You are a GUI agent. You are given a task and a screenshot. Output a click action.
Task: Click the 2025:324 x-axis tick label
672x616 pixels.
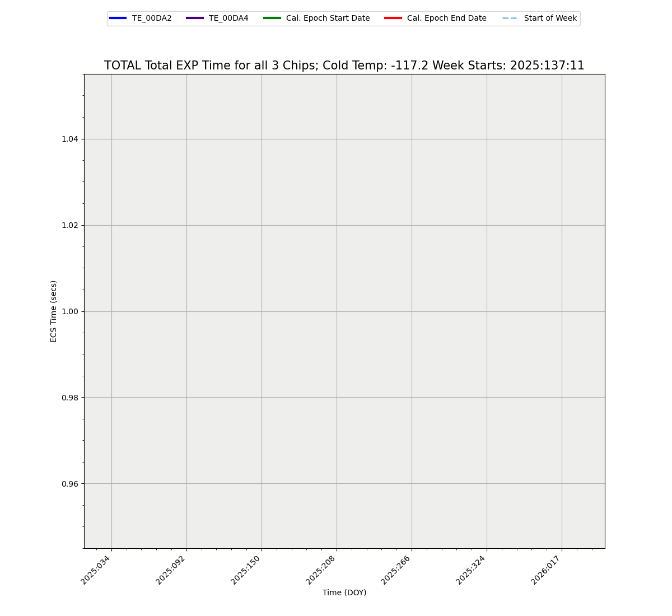(x=472, y=569)
